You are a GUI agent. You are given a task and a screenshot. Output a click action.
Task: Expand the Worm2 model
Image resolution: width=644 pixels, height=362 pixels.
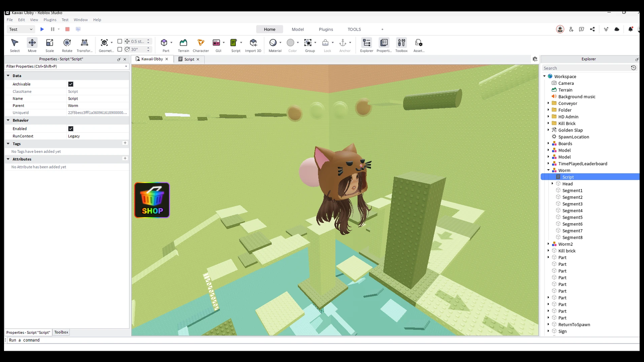click(549, 244)
